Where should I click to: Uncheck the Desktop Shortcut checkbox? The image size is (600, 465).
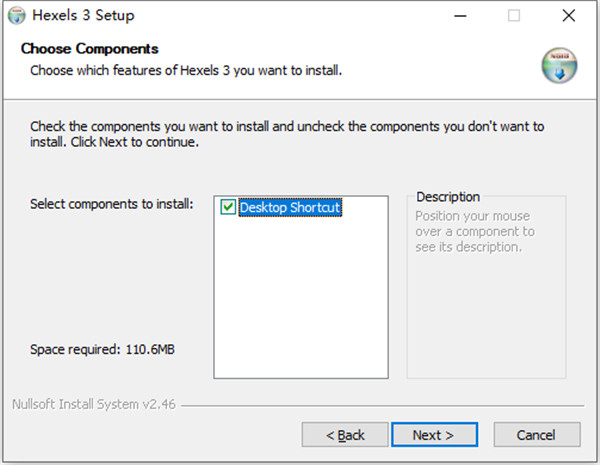228,208
